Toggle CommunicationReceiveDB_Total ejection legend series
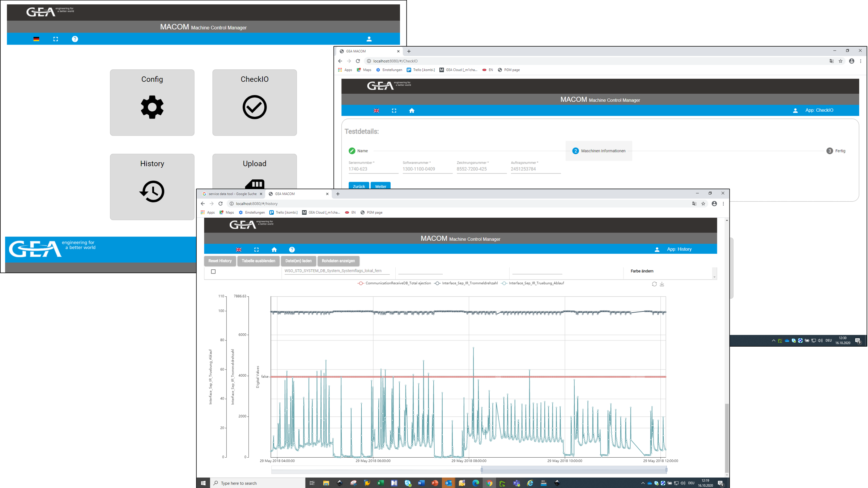Image resolution: width=868 pixels, height=488 pixels. pyautogui.click(x=394, y=283)
